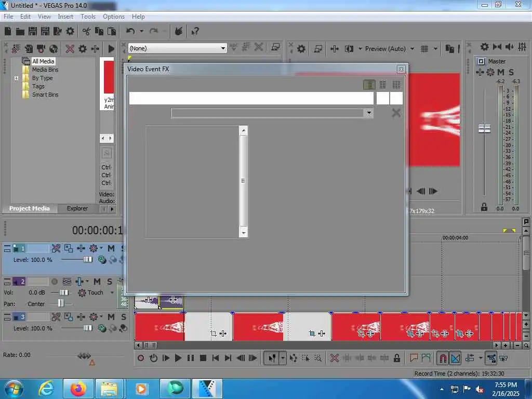
Task: Adjust track 2 Pan slider
Action: tap(60, 303)
